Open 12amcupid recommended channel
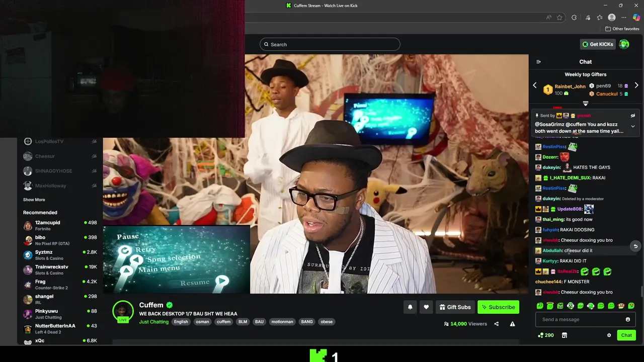 click(x=60, y=226)
